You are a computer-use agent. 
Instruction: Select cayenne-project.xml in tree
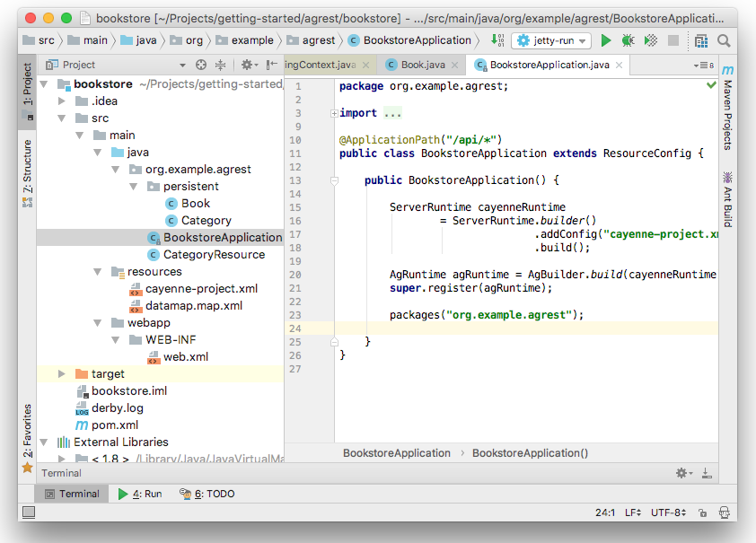(193, 289)
